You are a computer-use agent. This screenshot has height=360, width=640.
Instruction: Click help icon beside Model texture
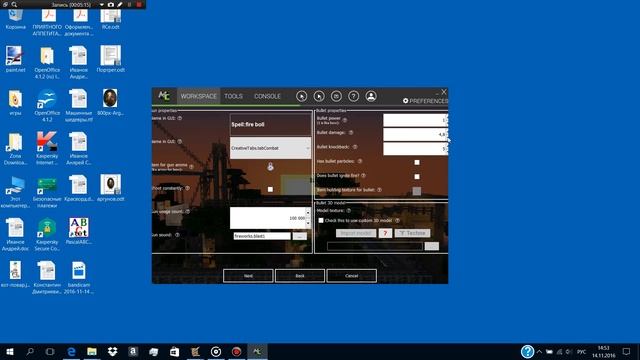click(349, 211)
